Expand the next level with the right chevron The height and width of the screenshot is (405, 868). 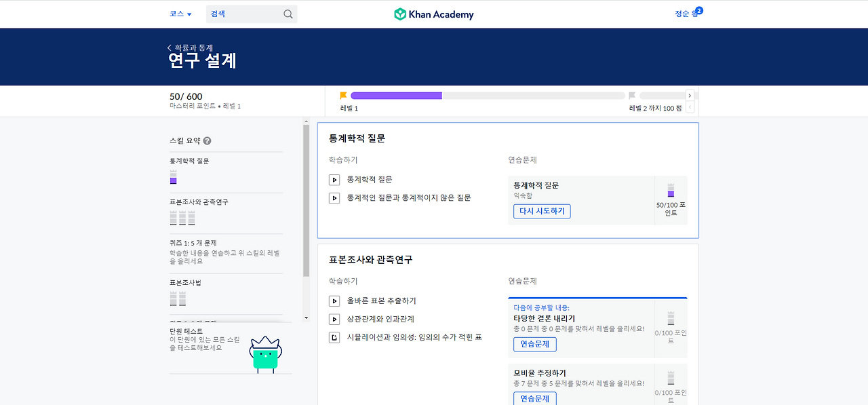pyautogui.click(x=690, y=95)
